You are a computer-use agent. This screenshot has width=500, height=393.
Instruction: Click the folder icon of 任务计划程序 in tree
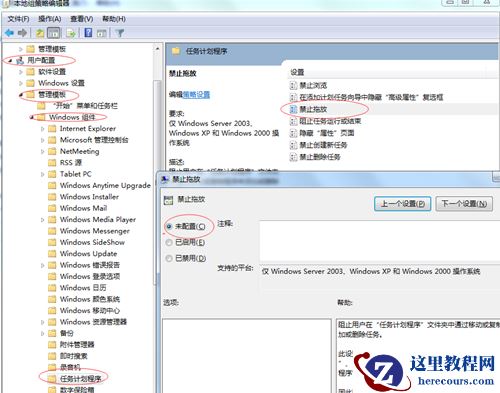pos(52,378)
